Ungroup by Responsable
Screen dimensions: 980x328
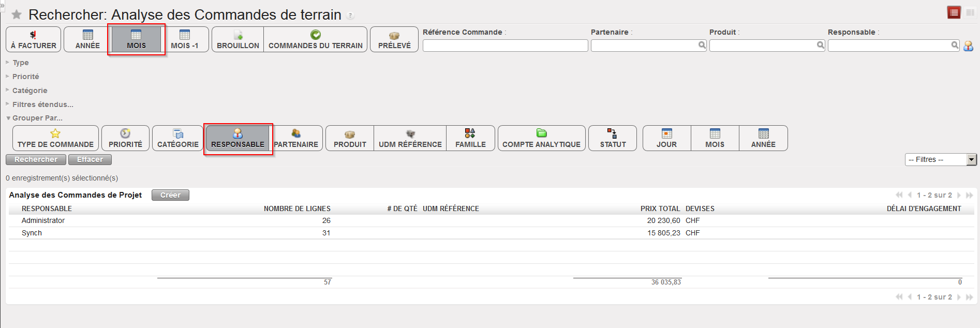pos(238,138)
